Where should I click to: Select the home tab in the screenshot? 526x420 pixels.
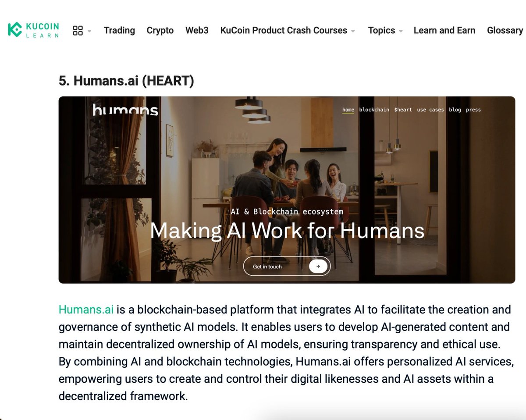pyautogui.click(x=348, y=110)
